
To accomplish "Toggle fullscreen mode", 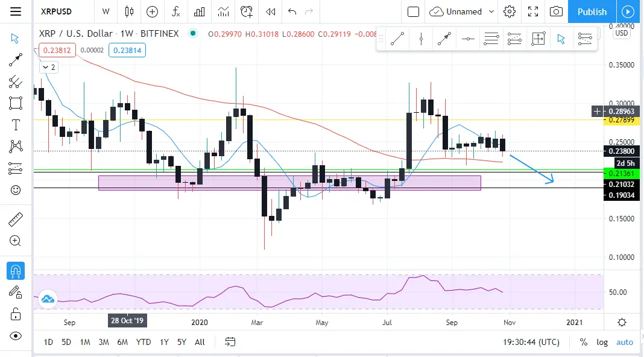I will click(x=532, y=11).
